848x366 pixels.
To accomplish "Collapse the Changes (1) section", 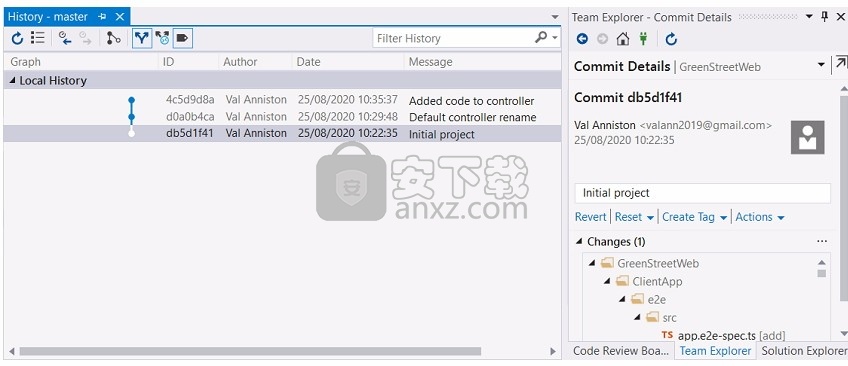I will pyautogui.click(x=579, y=242).
